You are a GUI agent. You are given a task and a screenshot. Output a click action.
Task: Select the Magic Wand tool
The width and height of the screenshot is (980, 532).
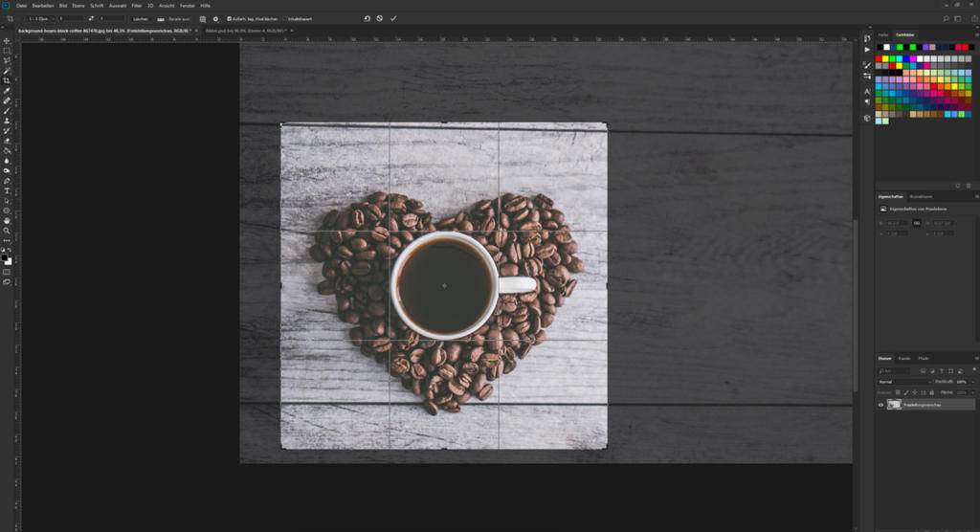pos(7,71)
